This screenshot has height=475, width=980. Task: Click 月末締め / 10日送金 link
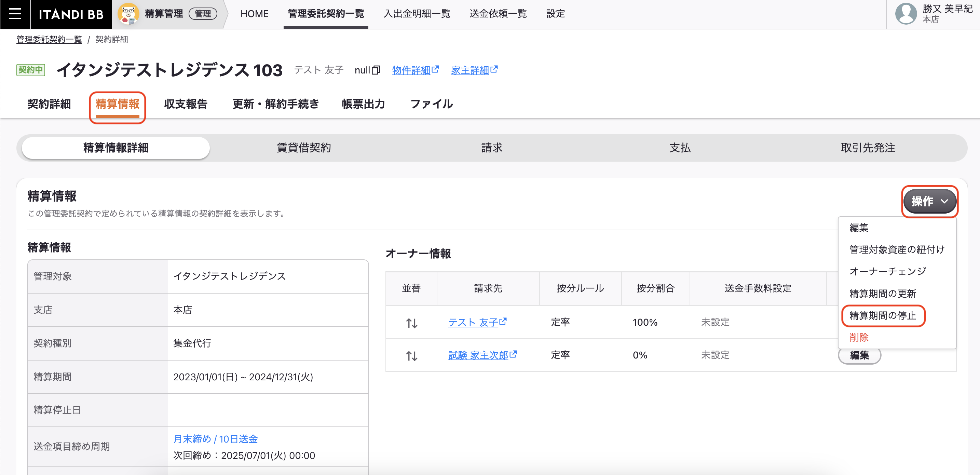point(215,439)
